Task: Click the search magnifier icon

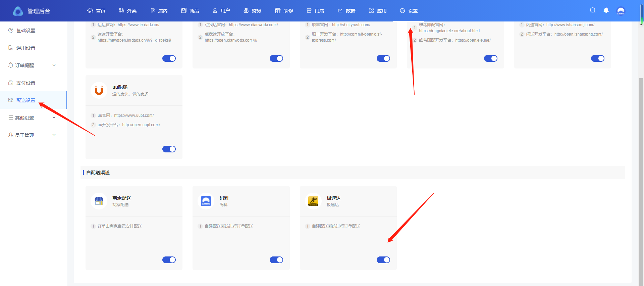Action: click(593, 10)
